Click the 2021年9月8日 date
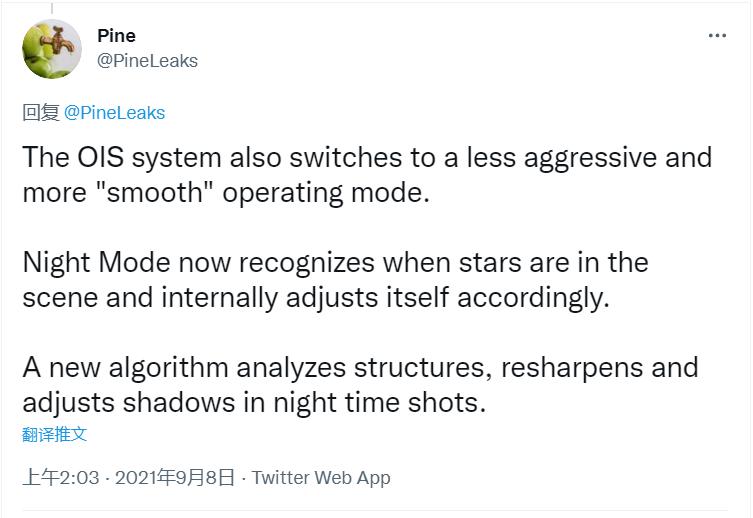Viewport: 753px width, 518px height. click(175, 477)
